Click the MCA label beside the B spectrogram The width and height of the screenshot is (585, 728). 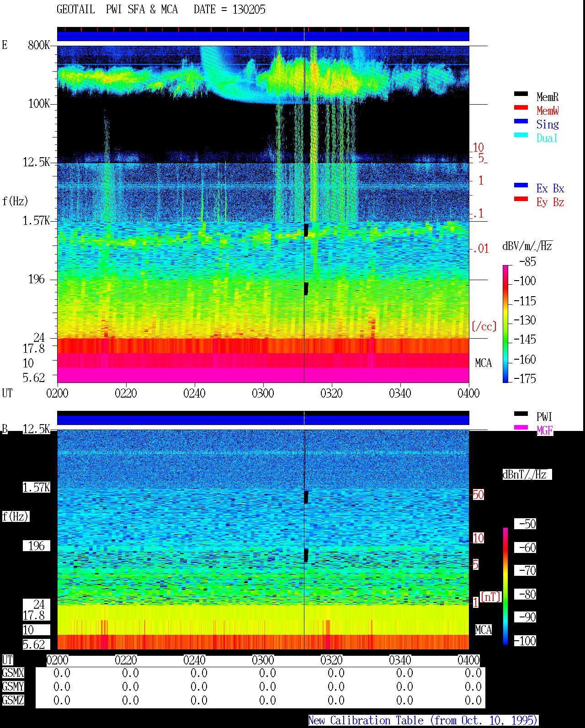click(x=483, y=630)
